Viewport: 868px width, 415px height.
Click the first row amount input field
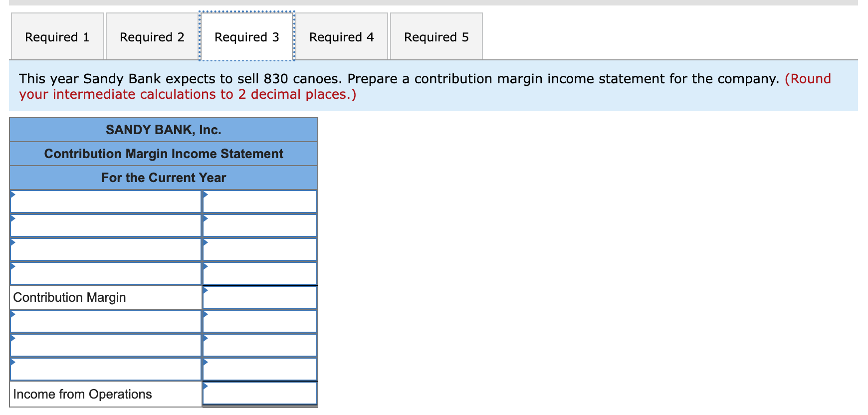click(x=259, y=201)
